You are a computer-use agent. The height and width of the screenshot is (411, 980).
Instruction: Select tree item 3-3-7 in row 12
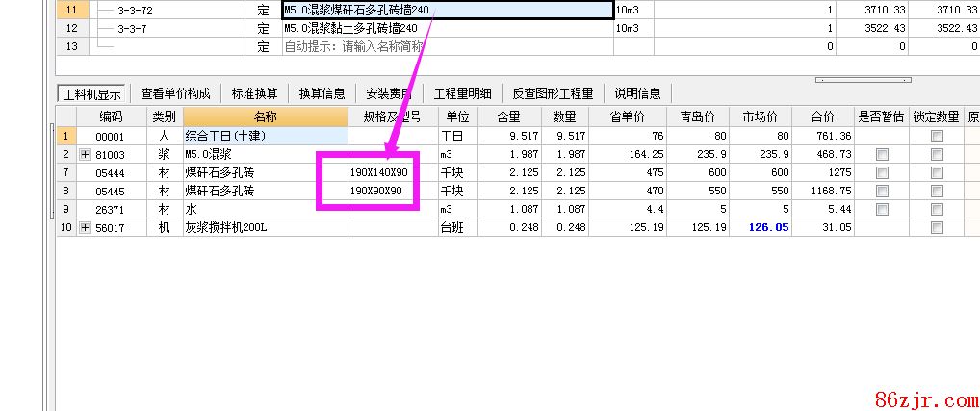[132, 28]
